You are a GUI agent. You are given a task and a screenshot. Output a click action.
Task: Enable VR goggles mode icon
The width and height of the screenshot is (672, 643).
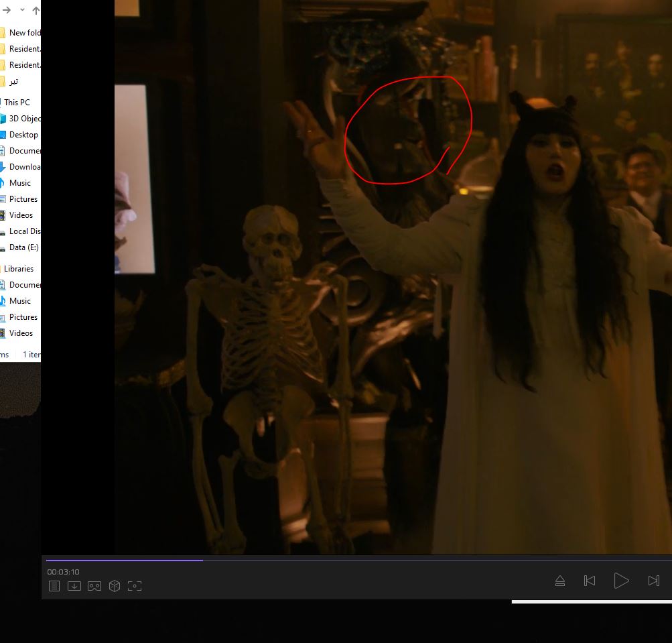click(94, 586)
